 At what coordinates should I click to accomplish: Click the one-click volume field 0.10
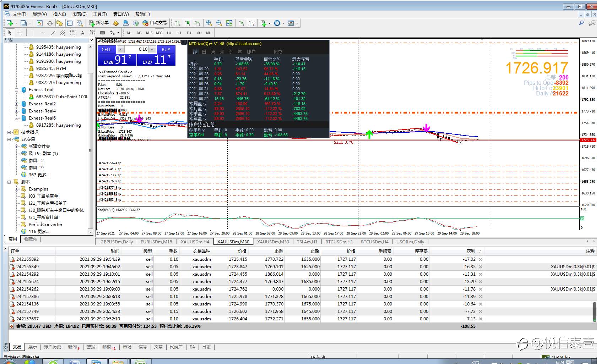[136, 49]
